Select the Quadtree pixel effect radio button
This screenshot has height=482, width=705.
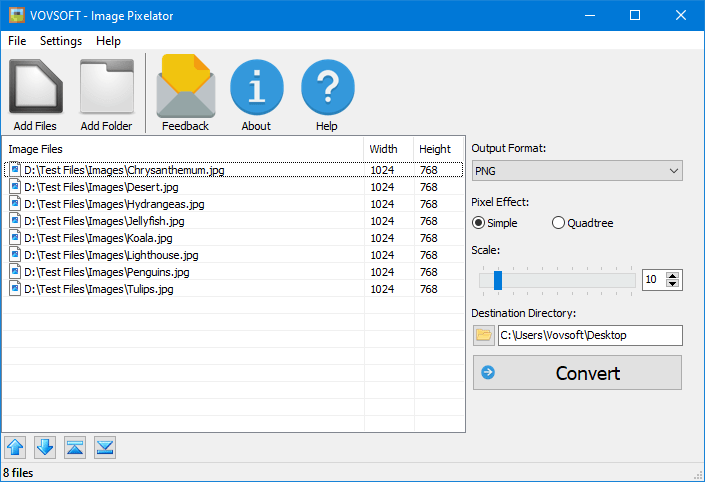tap(558, 223)
